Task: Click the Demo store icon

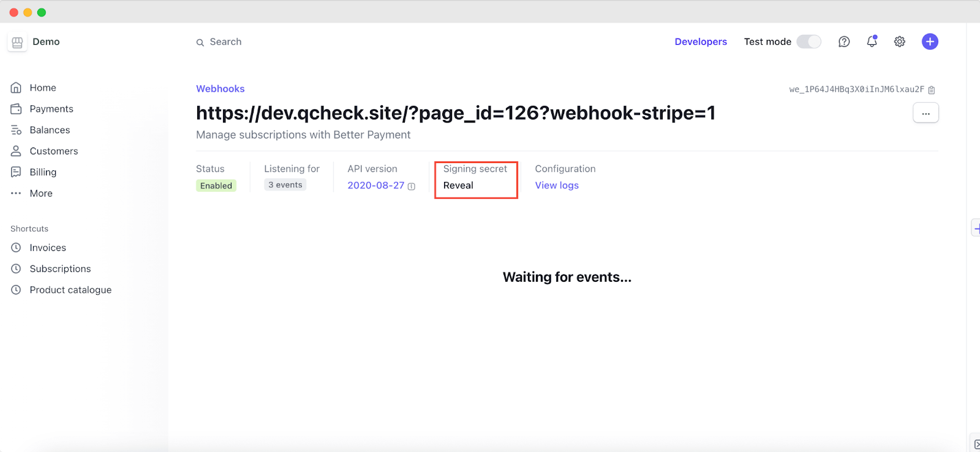Action: 17,42
